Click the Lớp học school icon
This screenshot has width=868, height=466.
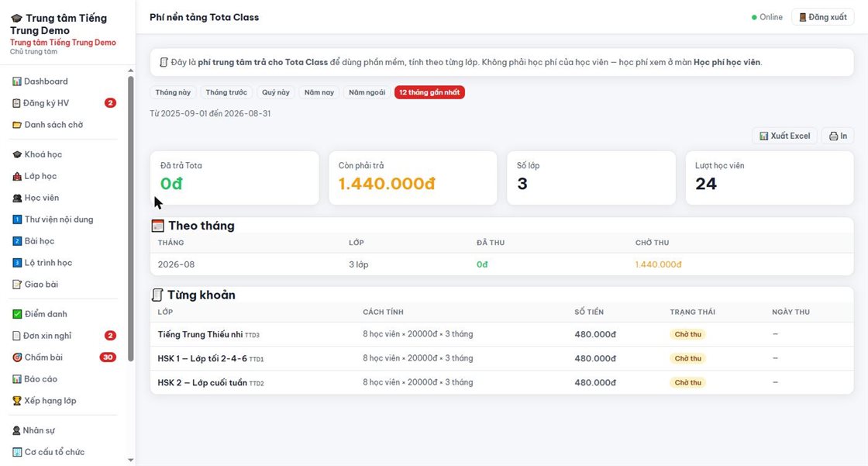(x=17, y=176)
